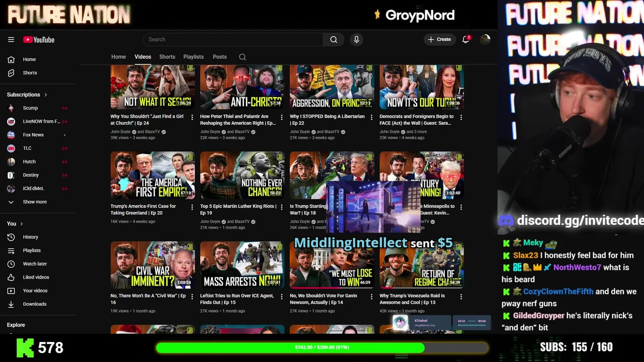Expand the You section heading
Screen dimensions: 644x362
pos(15,224)
